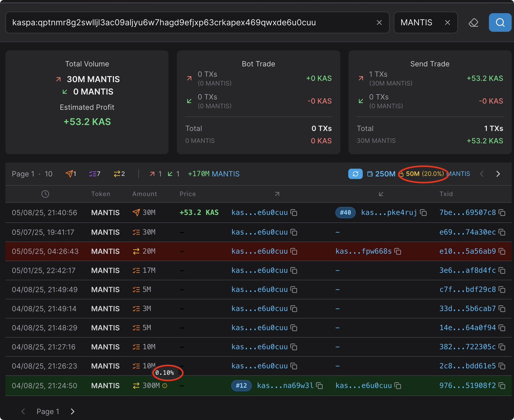Image resolution: width=514 pixels, height=420 pixels.
Task: Select the 05/05/25, 04:26:43 timestamp
Action: (45, 251)
